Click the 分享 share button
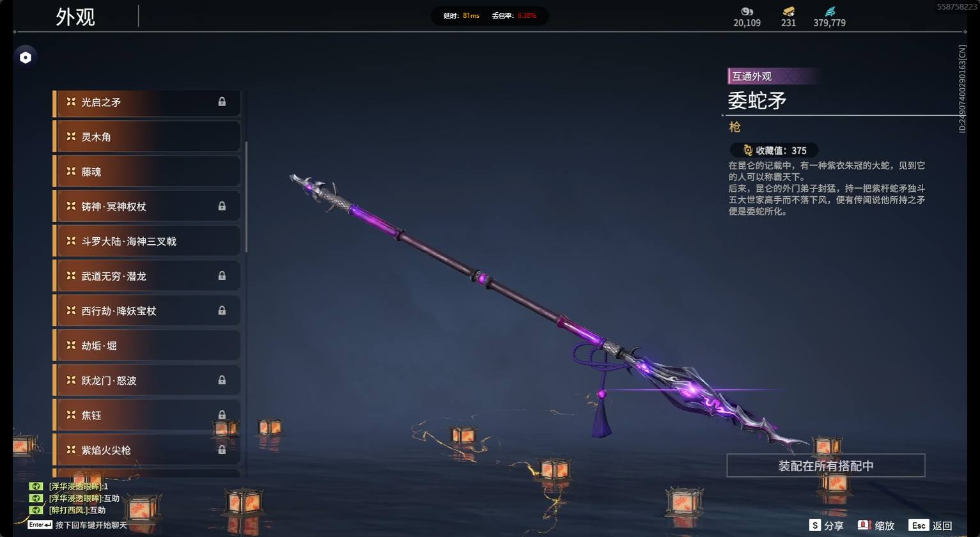 pos(826,525)
